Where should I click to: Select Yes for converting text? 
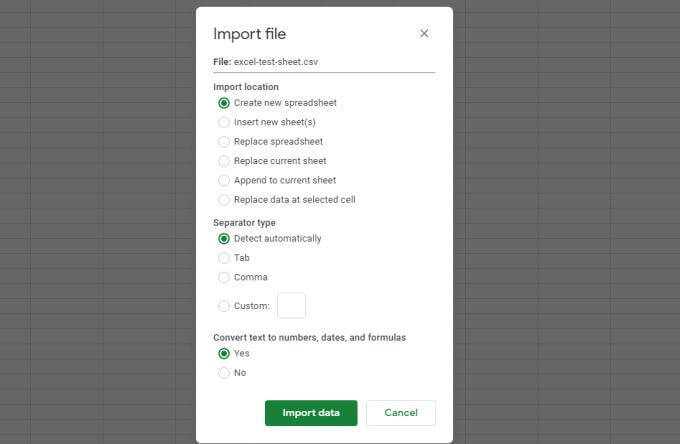(x=224, y=354)
